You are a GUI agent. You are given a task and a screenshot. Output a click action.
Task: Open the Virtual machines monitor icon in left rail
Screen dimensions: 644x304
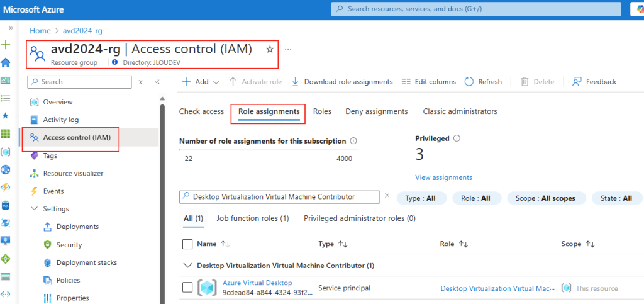6,240
